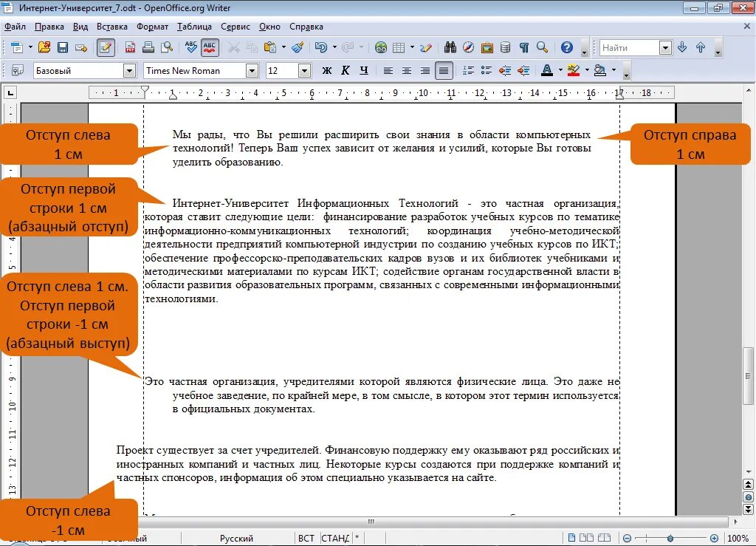The height and width of the screenshot is (546, 756).
Task: Align text left
Action: (x=388, y=71)
